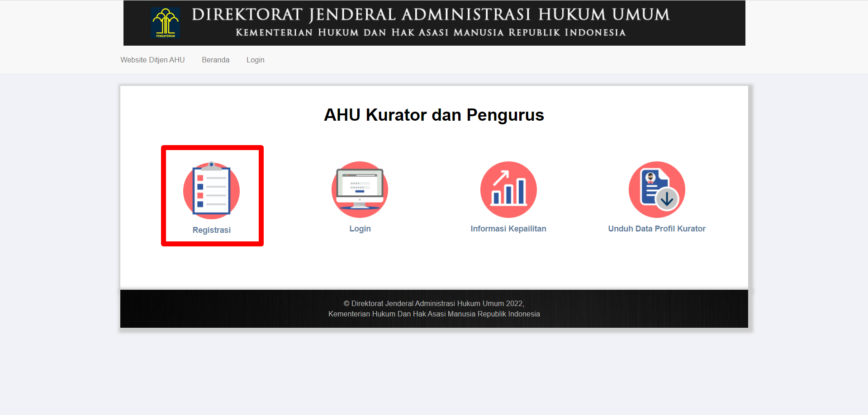Click the Unduh Data Profil Kurator document icon

tap(657, 189)
